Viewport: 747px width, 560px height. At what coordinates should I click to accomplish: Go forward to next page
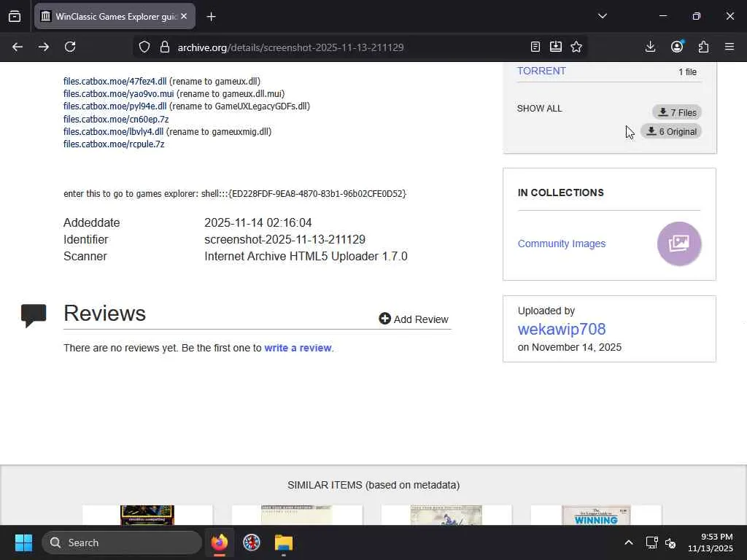pos(44,47)
